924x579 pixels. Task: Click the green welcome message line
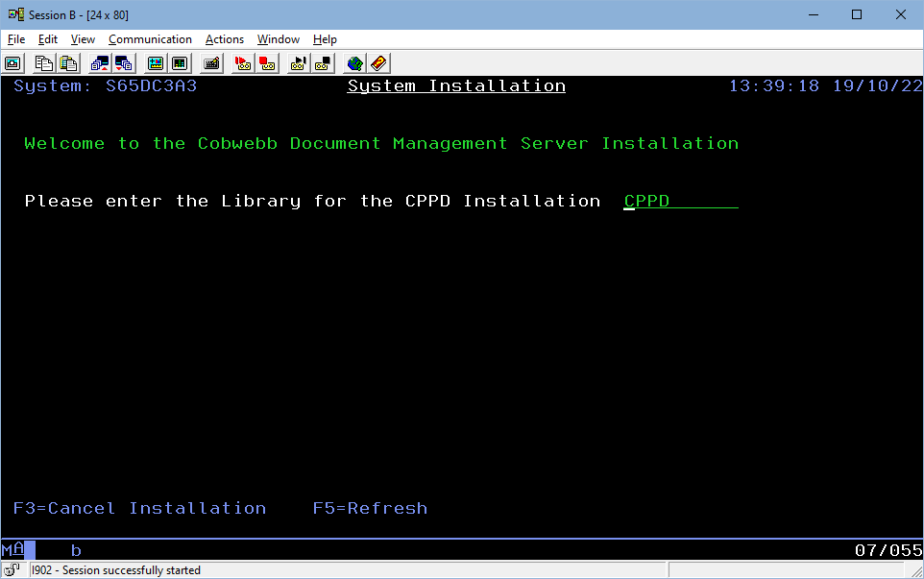pos(381,144)
